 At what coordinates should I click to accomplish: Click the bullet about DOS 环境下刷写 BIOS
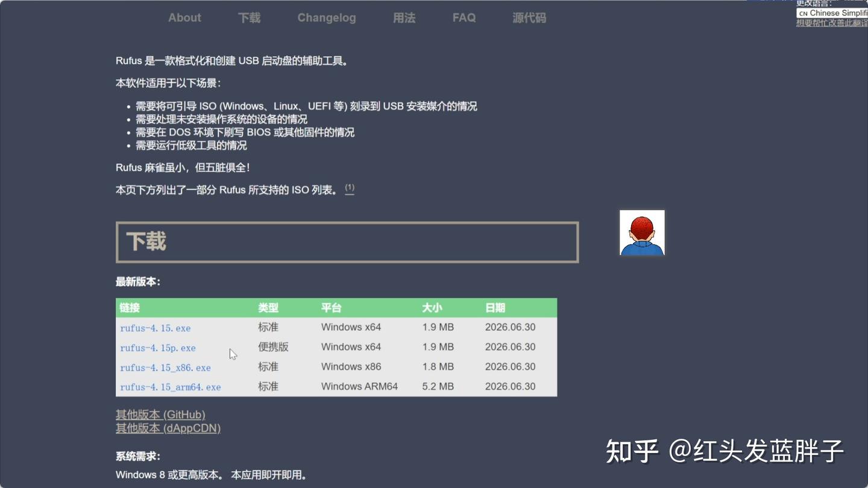(x=245, y=133)
